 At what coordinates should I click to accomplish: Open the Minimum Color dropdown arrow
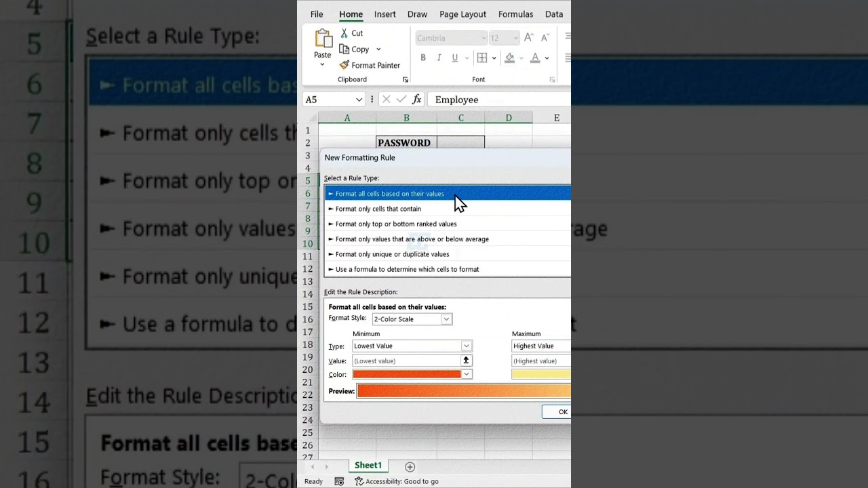click(467, 374)
